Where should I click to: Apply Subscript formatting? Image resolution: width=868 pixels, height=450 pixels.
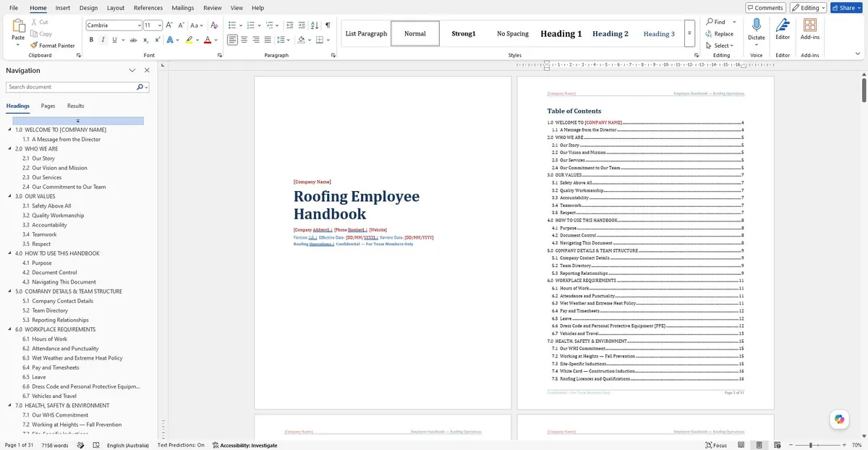pyautogui.click(x=146, y=40)
